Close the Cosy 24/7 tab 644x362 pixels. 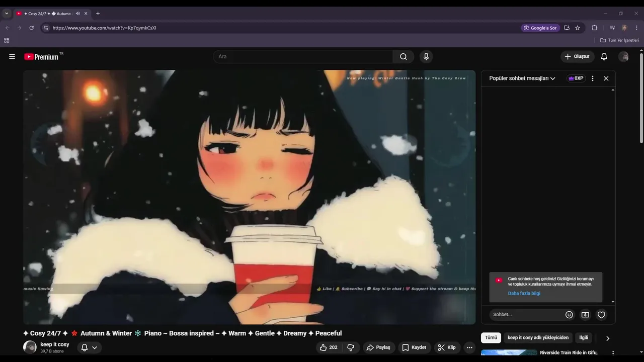(x=86, y=14)
